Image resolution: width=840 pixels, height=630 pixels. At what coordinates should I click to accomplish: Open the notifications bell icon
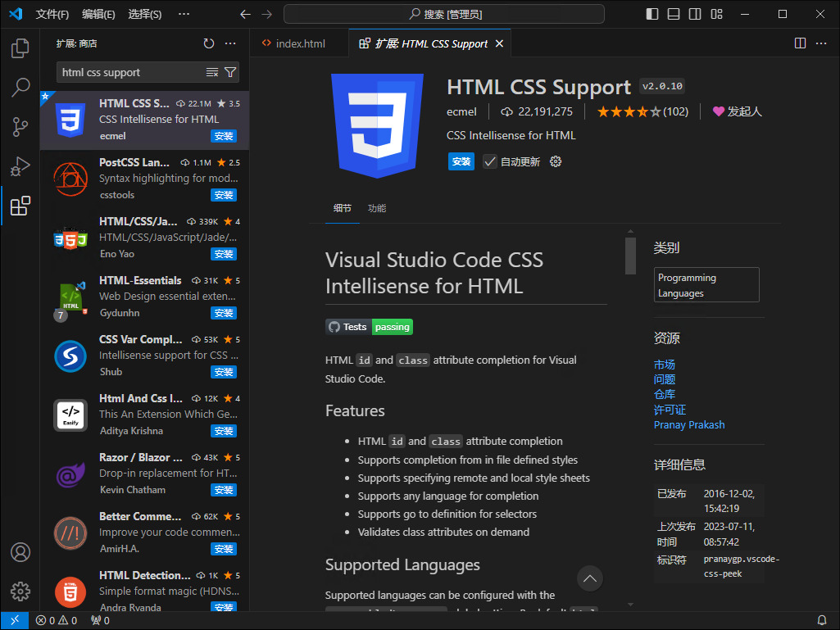click(x=821, y=620)
